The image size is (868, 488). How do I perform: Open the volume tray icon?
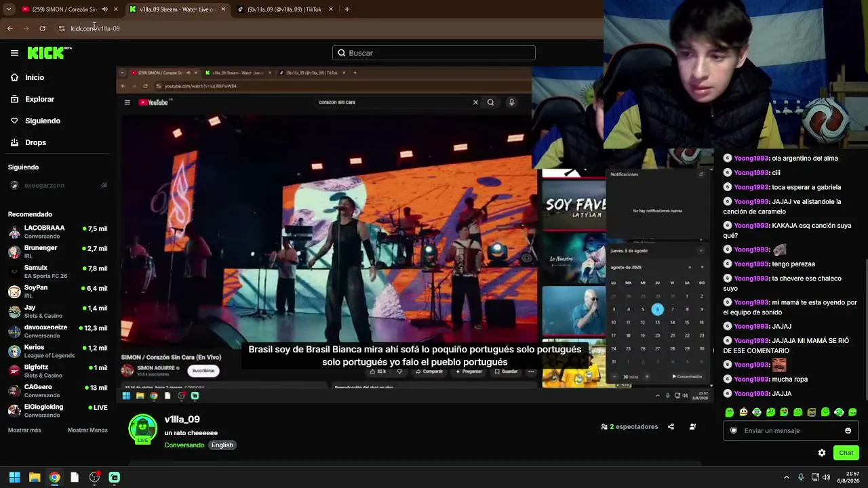click(x=826, y=477)
